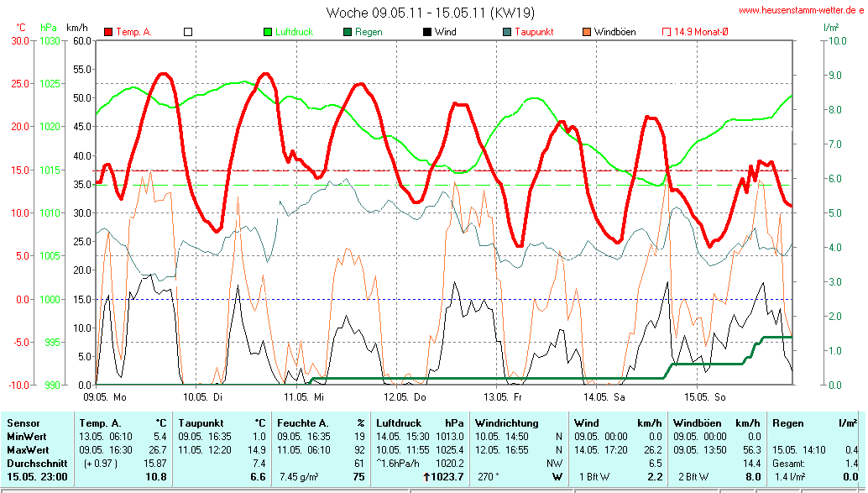Click the up arrow beside 1023.7 pressure
This screenshot has width=868, height=493.
coord(427,477)
